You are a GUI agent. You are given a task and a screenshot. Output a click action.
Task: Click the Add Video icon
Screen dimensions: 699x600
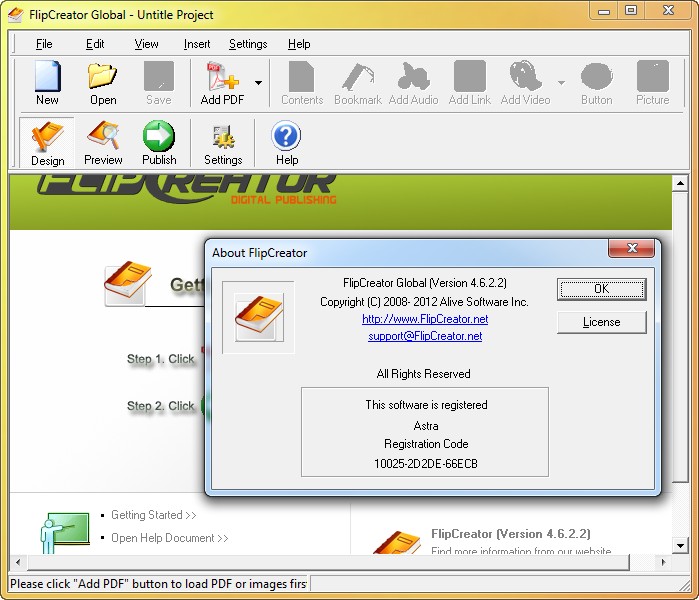pos(525,83)
